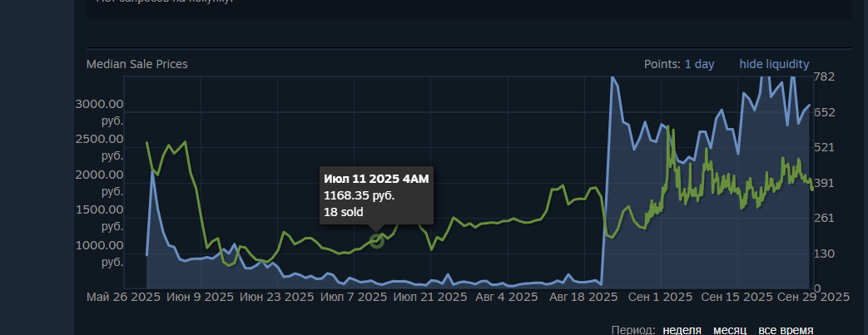Select the 'все время' period option
This screenshot has height=335, width=868.
coord(786,330)
